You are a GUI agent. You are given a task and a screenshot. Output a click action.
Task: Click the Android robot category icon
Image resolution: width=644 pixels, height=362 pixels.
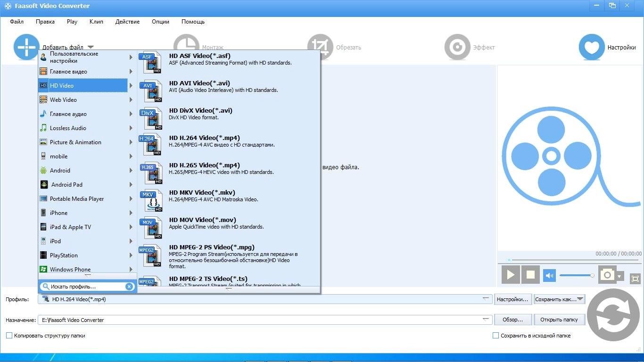pyautogui.click(x=43, y=170)
